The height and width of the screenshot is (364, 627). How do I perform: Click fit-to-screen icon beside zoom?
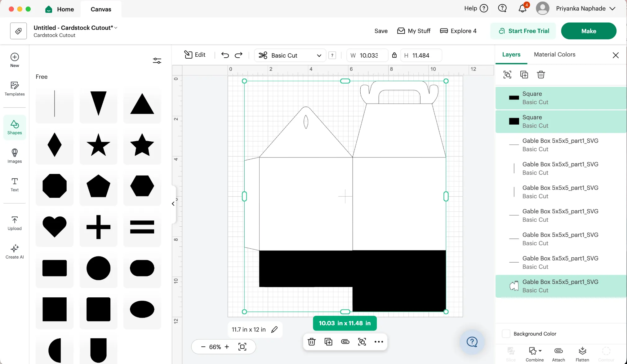coord(242,347)
